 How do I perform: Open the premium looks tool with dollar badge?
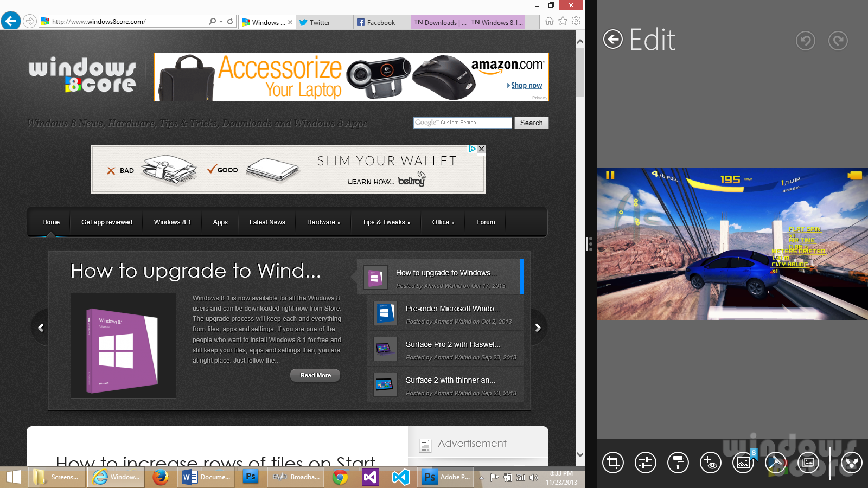(743, 463)
